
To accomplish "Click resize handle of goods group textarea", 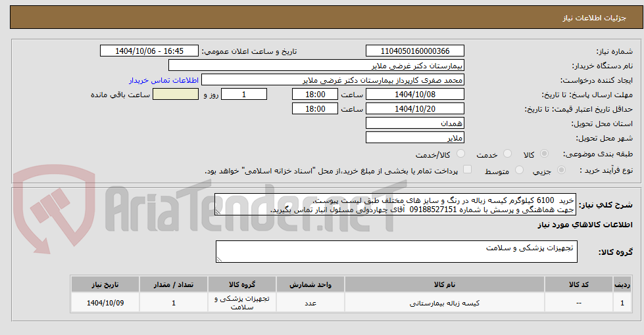I will (x=218, y=259).
